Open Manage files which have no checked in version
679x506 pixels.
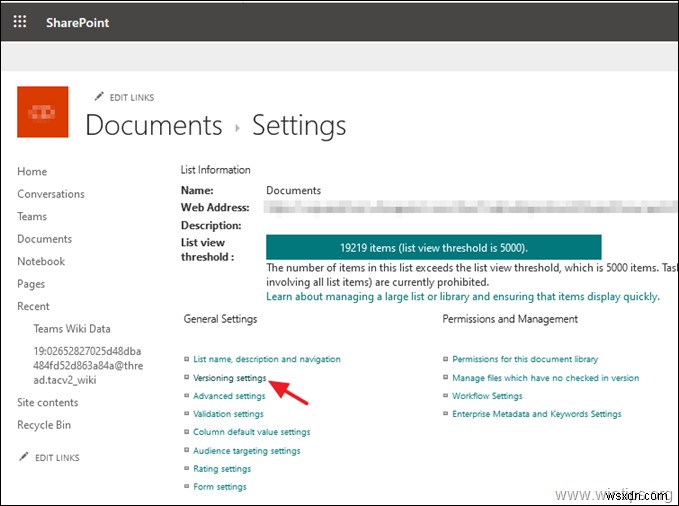point(546,378)
